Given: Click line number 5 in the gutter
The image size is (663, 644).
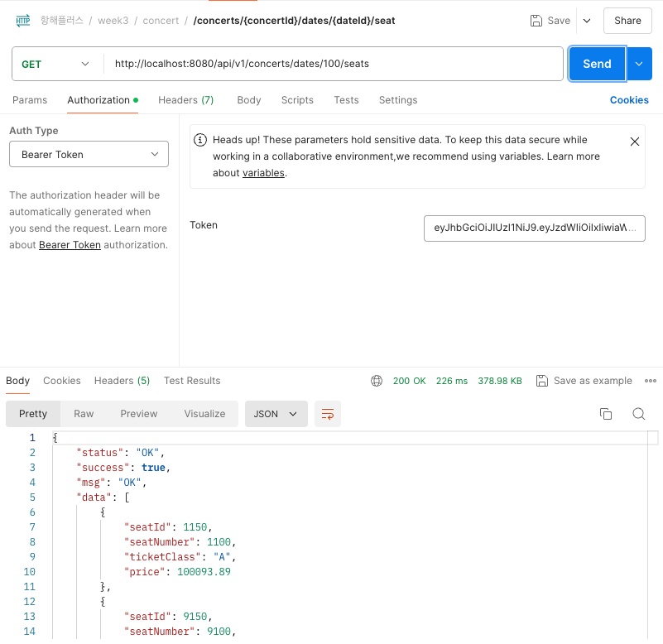Looking at the screenshot, I should point(32,497).
